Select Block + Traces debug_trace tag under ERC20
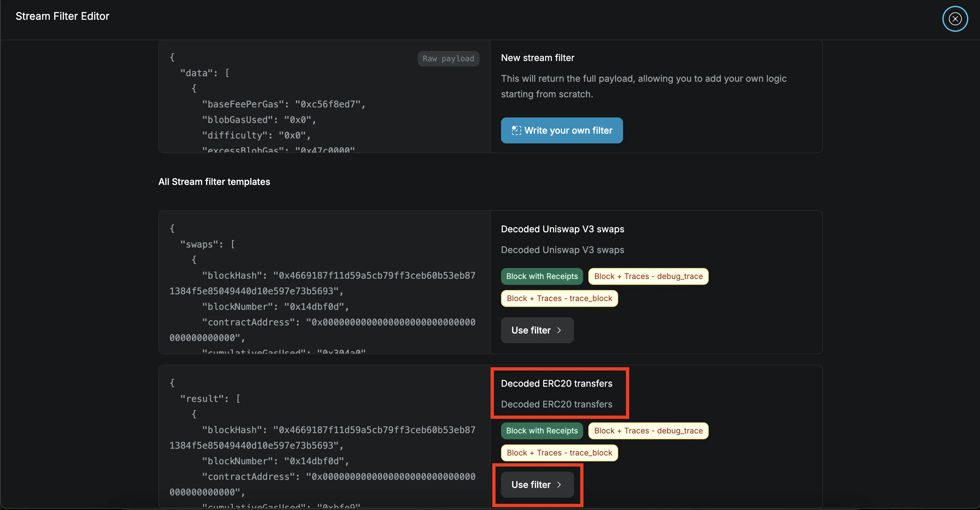 [x=648, y=431]
